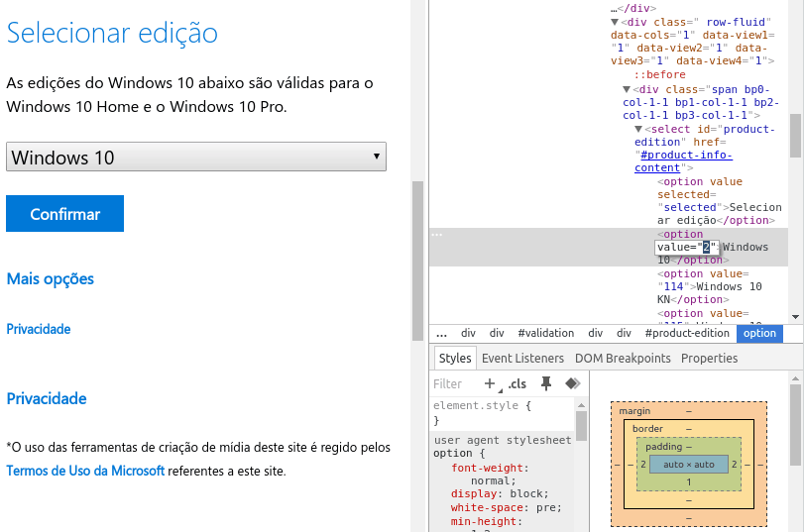Screen dimensions: 804x532
Task: Click the font-weight property in option rule
Action: click(487, 468)
